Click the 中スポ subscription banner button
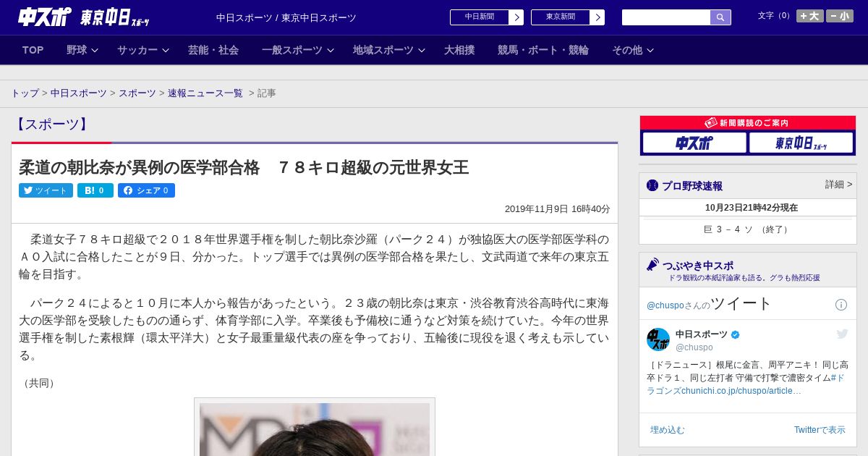 (x=694, y=143)
